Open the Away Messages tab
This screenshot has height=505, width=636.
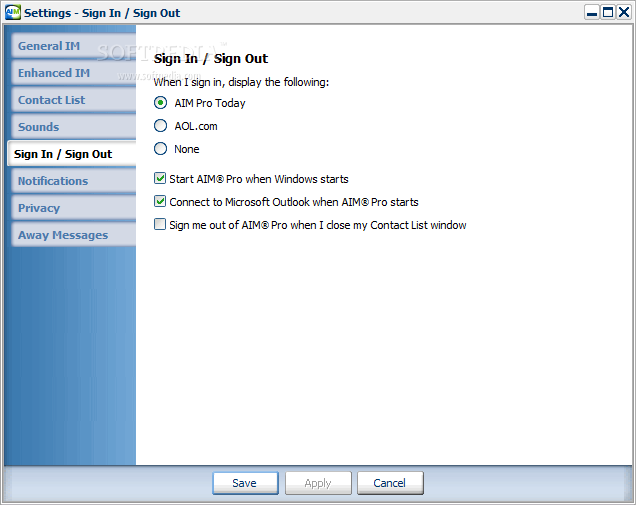(x=74, y=235)
